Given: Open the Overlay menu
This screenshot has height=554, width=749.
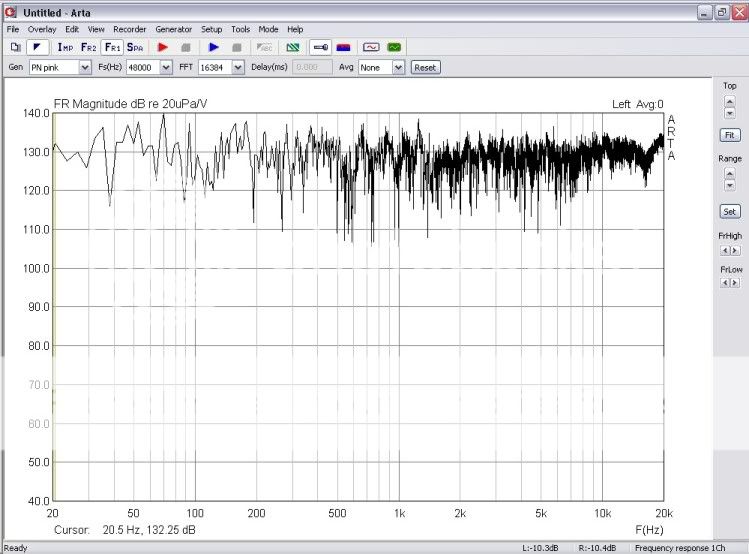Looking at the screenshot, I should 41,30.
